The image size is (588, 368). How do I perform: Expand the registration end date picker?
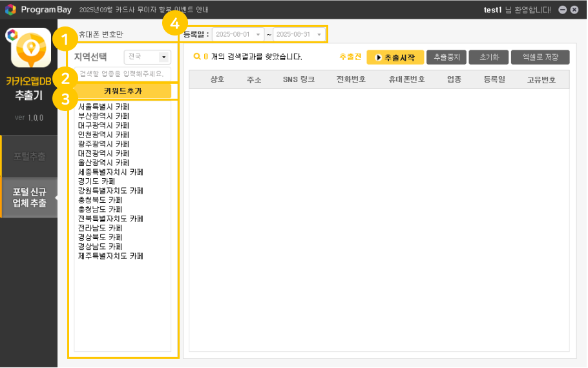(x=319, y=34)
